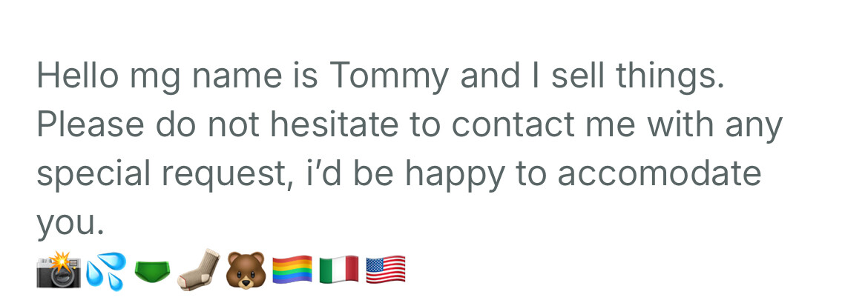Click the blue sweat droplets emoji
868x303 pixels.
106,270
